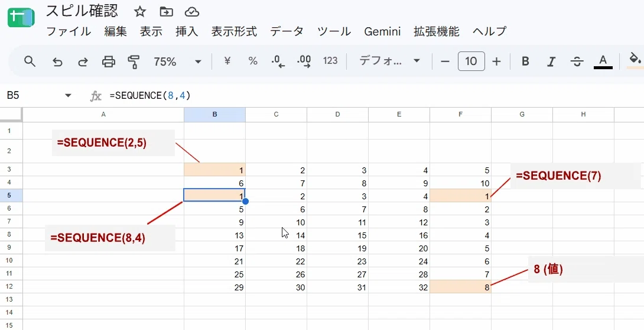Select the column F header
644x330 pixels.
[460, 115]
